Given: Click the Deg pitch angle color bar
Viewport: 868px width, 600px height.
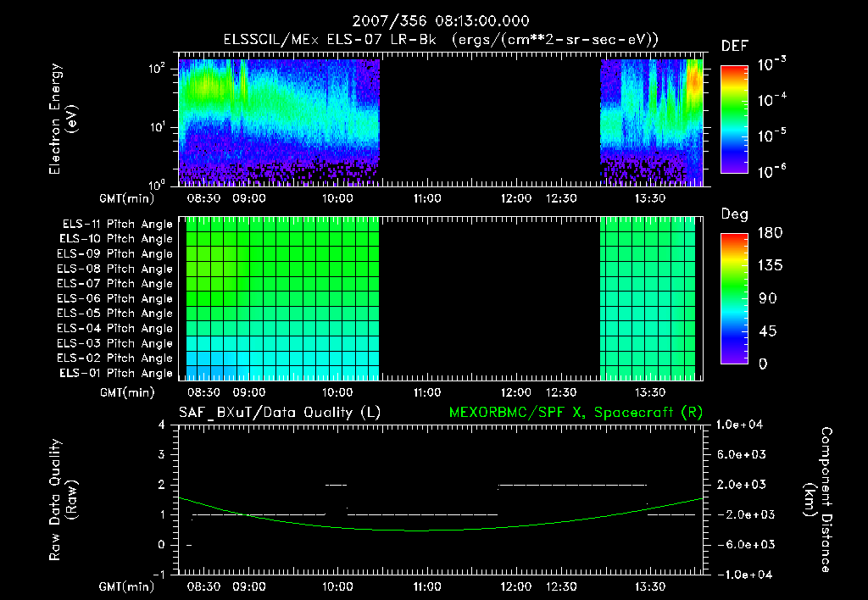Looking at the screenshot, I should coord(734,299).
